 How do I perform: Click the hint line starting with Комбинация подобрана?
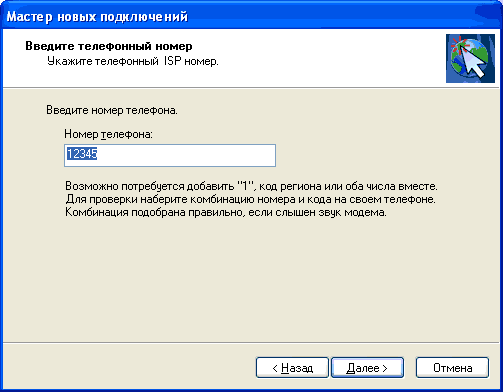[226, 212]
